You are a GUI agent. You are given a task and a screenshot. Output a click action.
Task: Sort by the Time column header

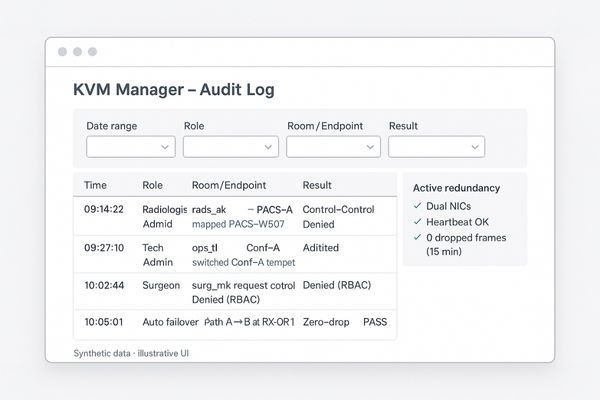(x=95, y=185)
